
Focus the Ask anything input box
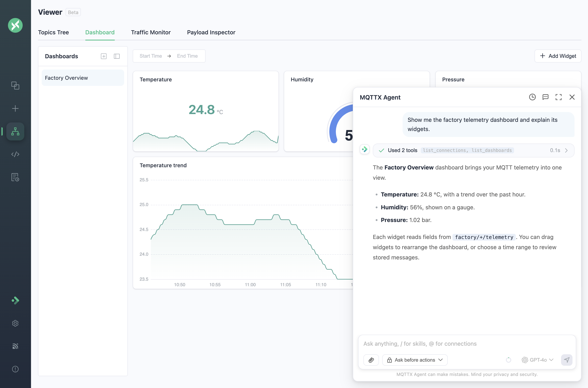tap(467, 344)
